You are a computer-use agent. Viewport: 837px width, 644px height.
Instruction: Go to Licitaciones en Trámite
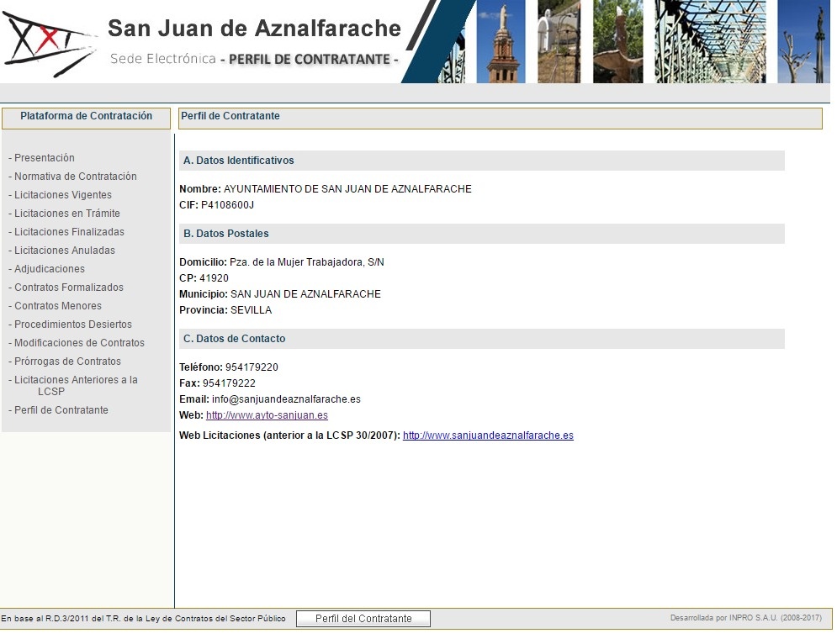pos(66,214)
